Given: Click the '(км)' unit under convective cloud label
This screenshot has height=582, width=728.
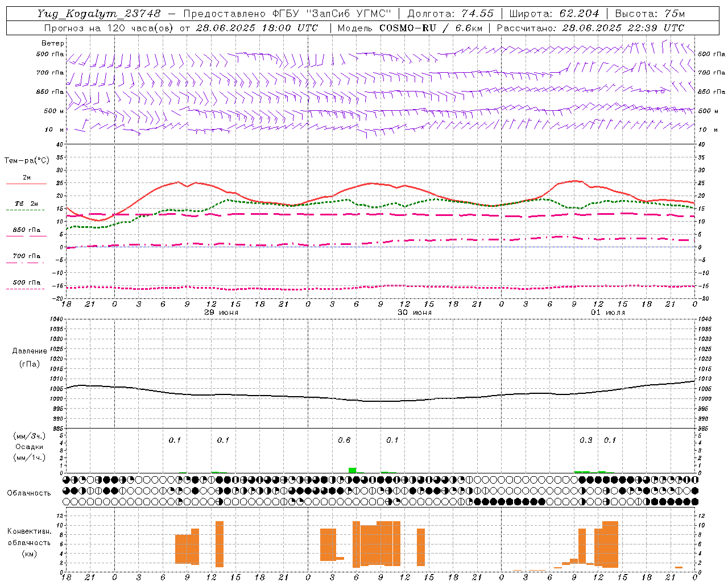Looking at the screenshot, I should [30, 554].
